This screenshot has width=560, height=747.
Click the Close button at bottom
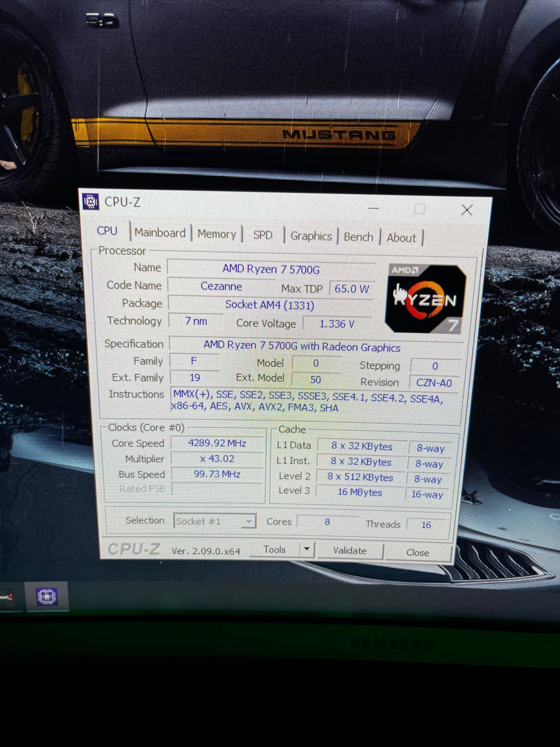417,553
